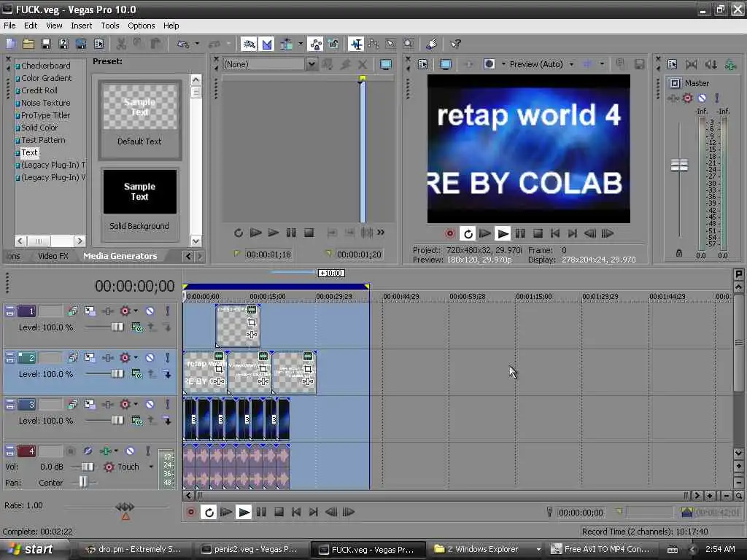Click the Downmix Output icon in the mixer
Viewport: 747px width, 560px height.
(x=692, y=64)
